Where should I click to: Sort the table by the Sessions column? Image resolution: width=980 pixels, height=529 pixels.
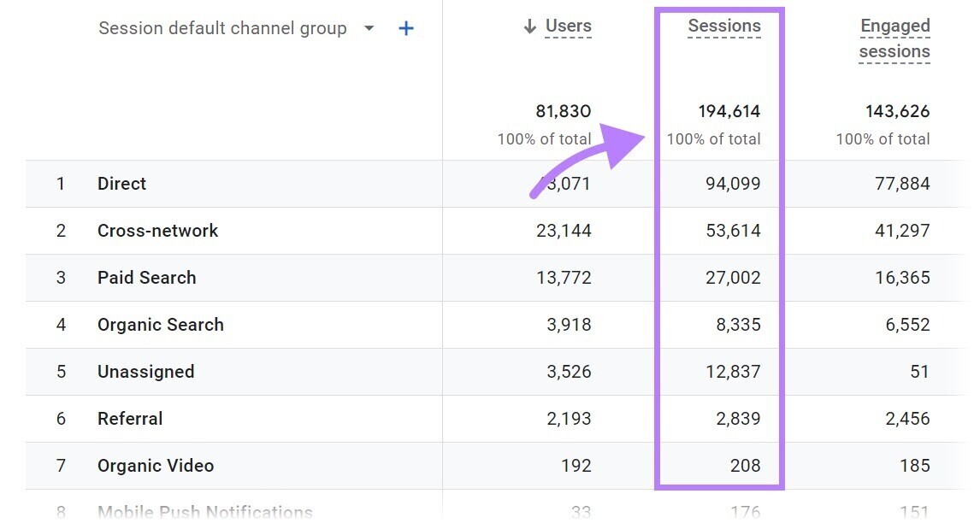pos(724,26)
